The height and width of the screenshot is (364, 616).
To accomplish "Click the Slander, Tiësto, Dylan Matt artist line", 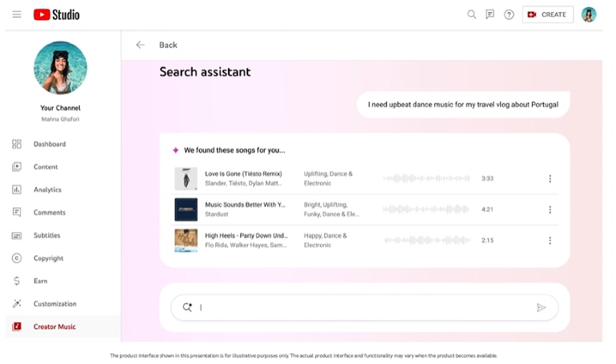I will pyautogui.click(x=243, y=183).
